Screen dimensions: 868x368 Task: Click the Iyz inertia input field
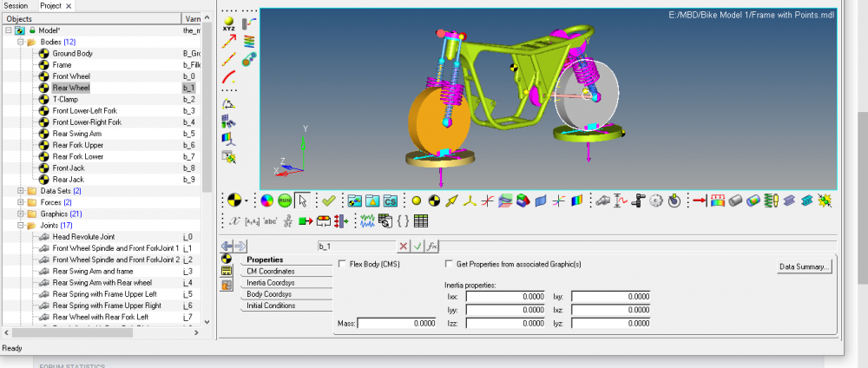pos(610,323)
